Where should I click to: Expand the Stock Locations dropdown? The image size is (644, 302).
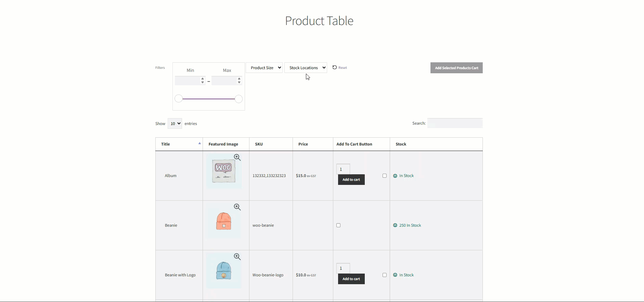(x=306, y=68)
